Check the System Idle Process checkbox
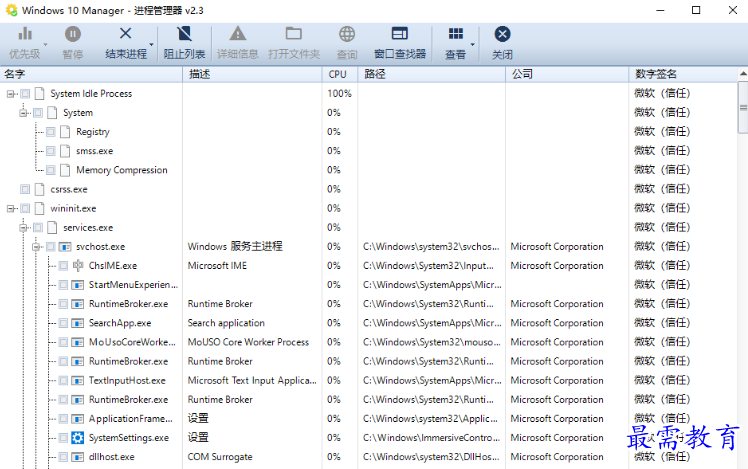748x469 pixels. coord(25,94)
